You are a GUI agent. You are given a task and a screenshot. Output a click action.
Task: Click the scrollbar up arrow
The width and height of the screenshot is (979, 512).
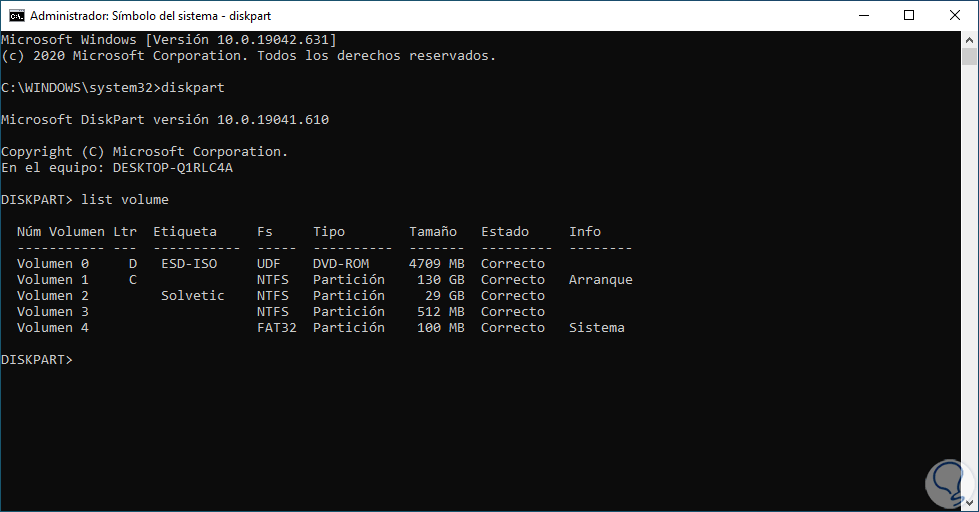click(970, 40)
